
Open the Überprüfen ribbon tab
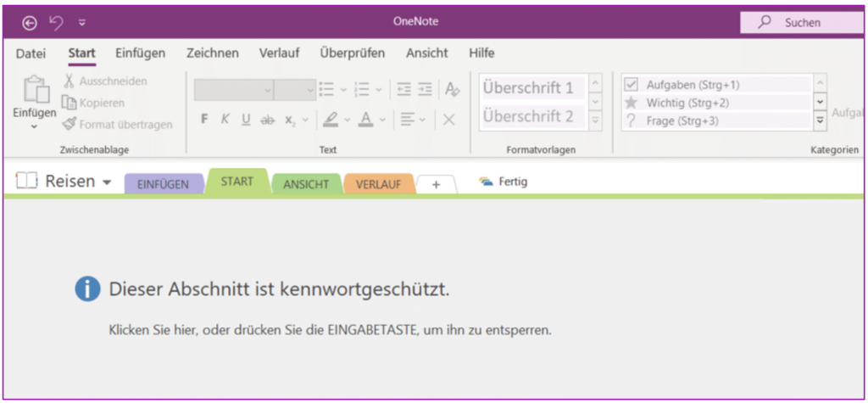click(x=352, y=53)
